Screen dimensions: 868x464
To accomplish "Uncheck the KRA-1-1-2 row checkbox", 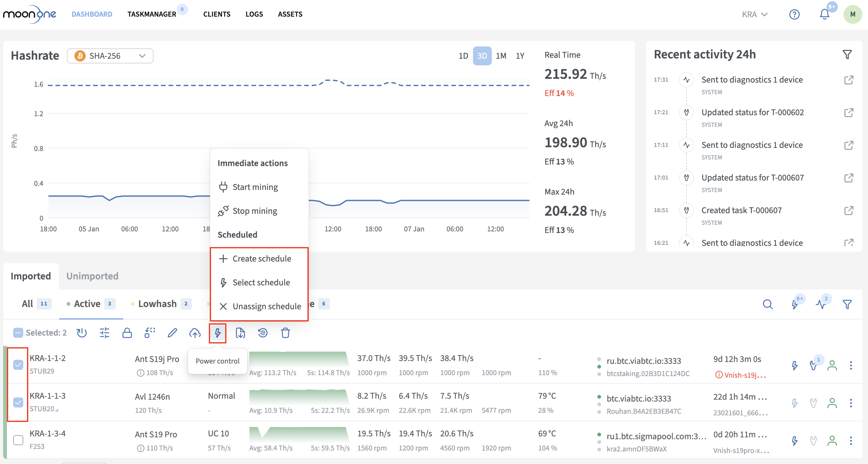I will (x=18, y=364).
